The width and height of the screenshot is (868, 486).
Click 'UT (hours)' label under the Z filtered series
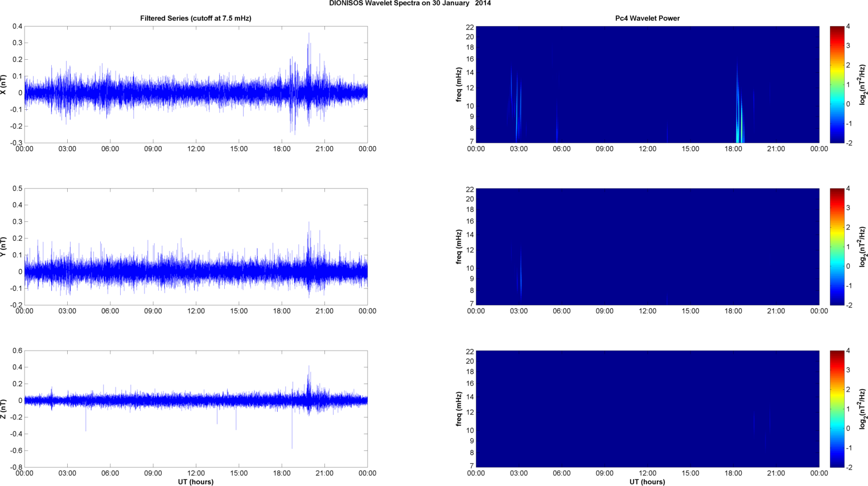(196, 481)
